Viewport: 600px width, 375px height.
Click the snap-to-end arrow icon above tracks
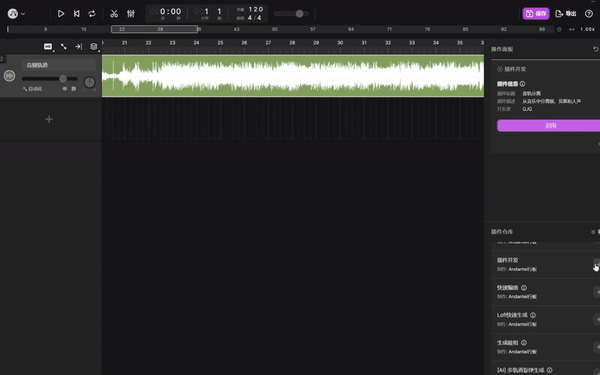tap(78, 46)
